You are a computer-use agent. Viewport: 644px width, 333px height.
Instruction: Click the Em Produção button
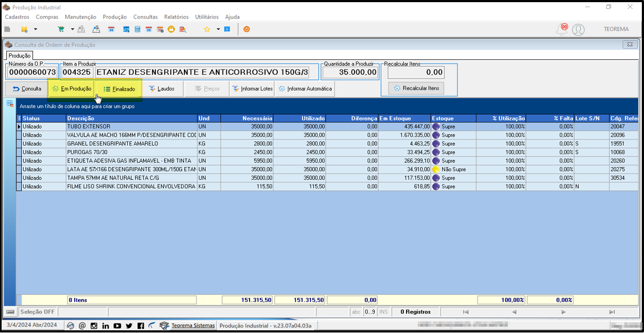pos(72,89)
